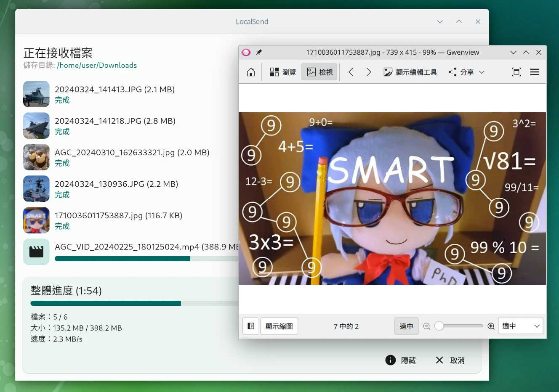The height and width of the screenshot is (392, 559).
Task: Click the zoom in magnifier icon
Action: click(x=491, y=326)
